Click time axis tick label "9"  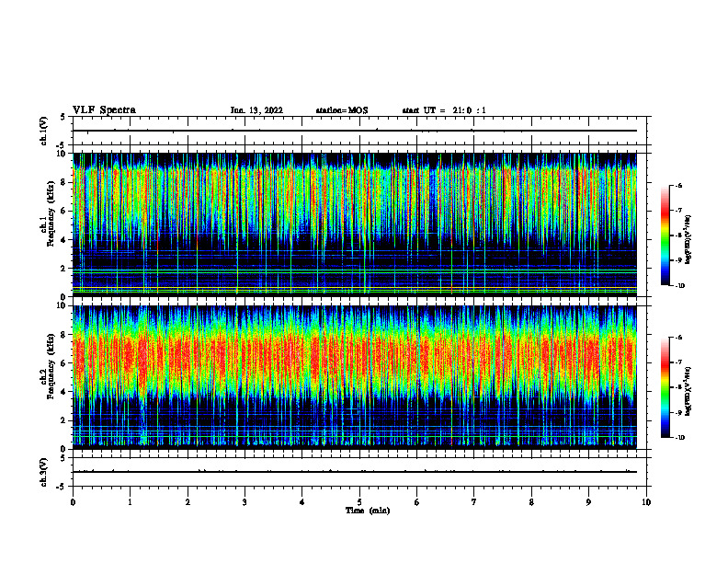[x=588, y=502]
